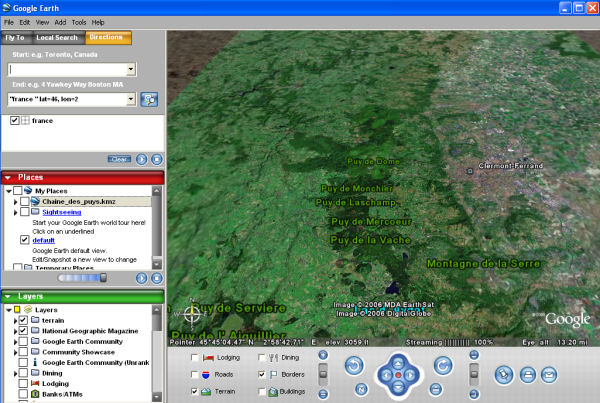Viewport: 600px width, 403px height.
Task: Open the Start location dropdown
Action: 131,69
